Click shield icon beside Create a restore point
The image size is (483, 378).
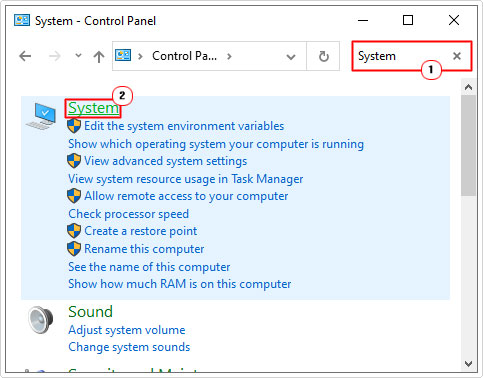(x=74, y=231)
